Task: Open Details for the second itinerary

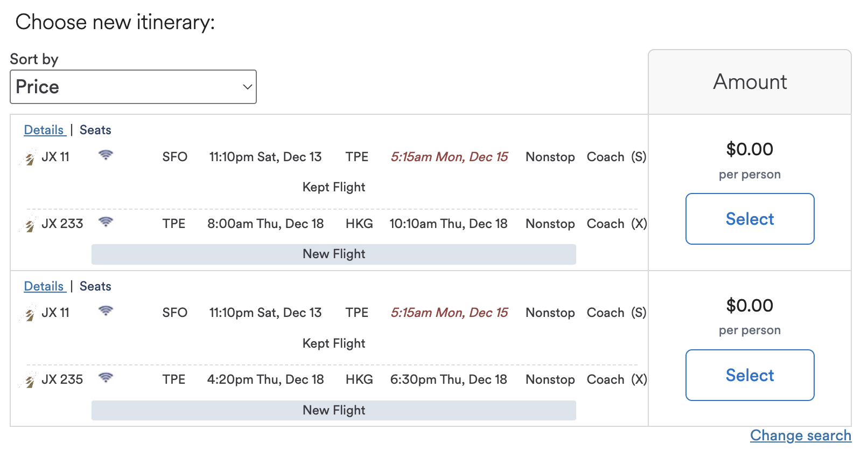Action: click(44, 286)
